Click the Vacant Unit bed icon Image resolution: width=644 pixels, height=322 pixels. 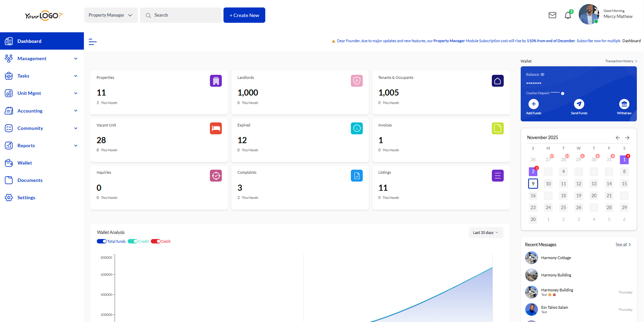pyautogui.click(x=216, y=128)
